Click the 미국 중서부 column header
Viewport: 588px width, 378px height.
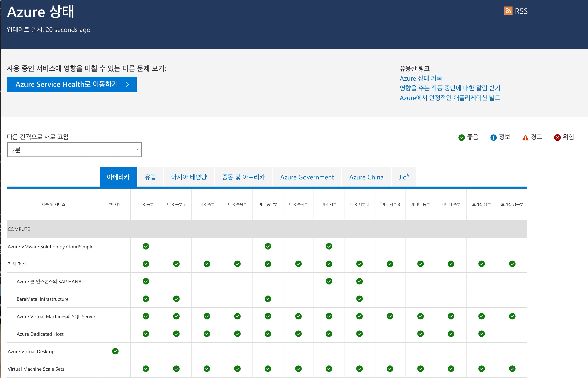click(298, 204)
